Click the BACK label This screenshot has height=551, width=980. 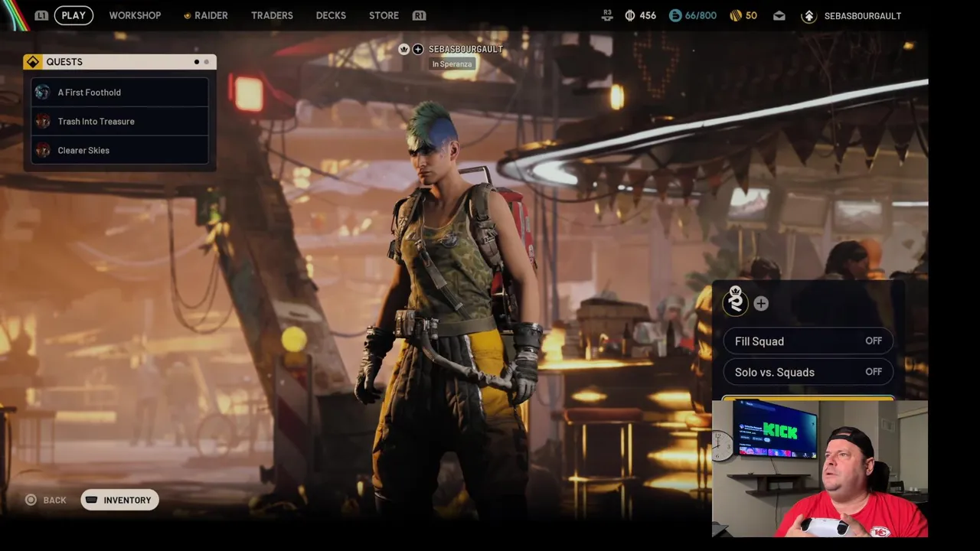pos(54,500)
